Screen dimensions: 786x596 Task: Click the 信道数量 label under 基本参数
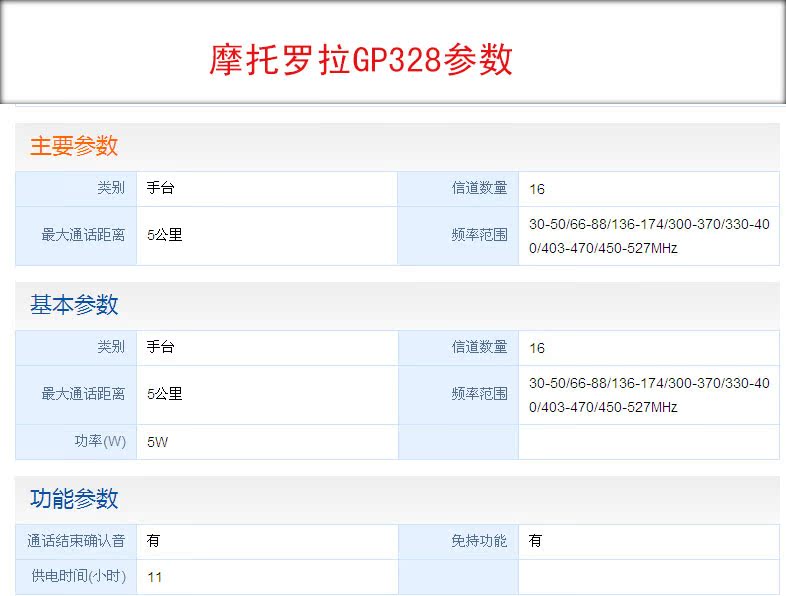(479, 347)
